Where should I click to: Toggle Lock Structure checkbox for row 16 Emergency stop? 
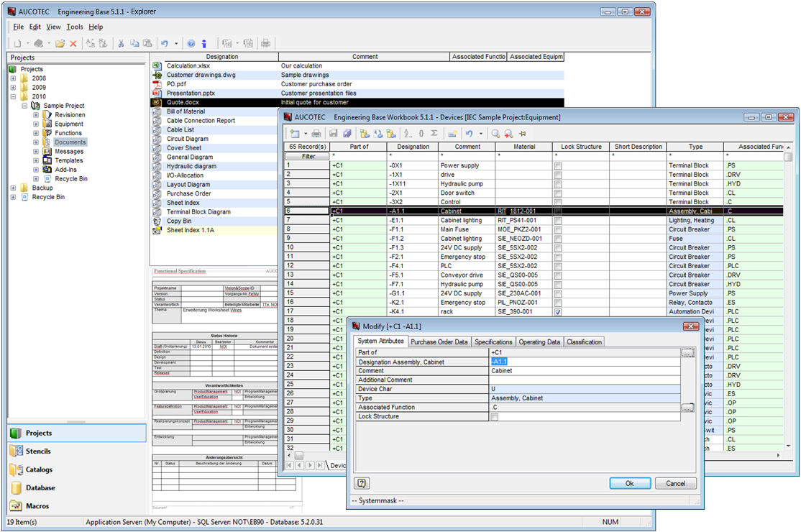click(558, 303)
